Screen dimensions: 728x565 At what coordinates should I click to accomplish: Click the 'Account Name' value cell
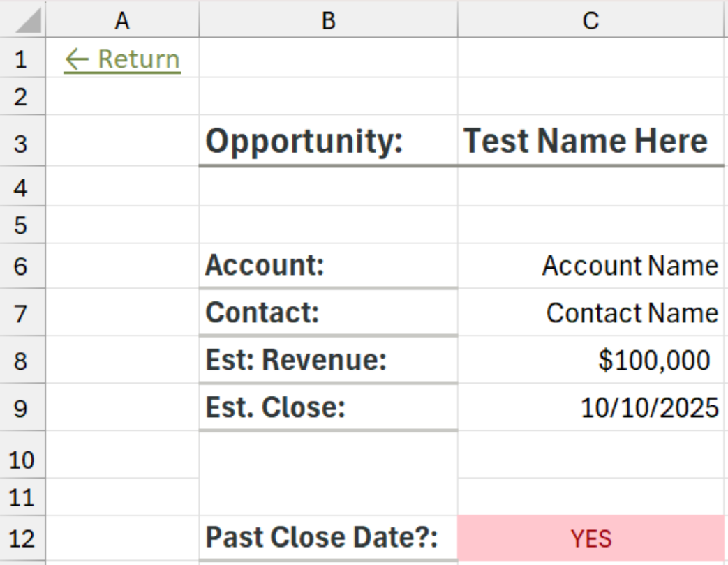click(630, 266)
